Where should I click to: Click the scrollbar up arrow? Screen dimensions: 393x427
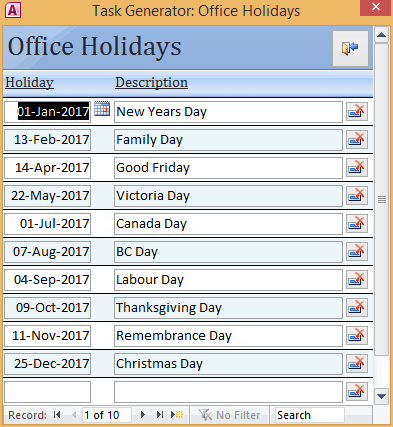pos(381,35)
